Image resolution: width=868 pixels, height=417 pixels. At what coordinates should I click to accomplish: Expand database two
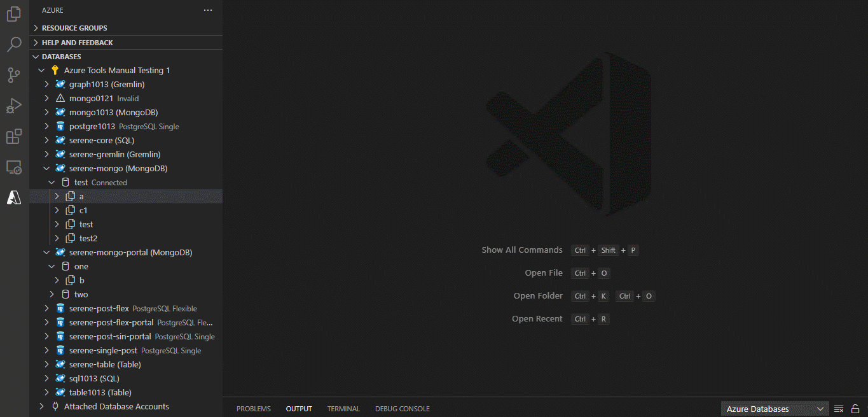click(x=52, y=294)
